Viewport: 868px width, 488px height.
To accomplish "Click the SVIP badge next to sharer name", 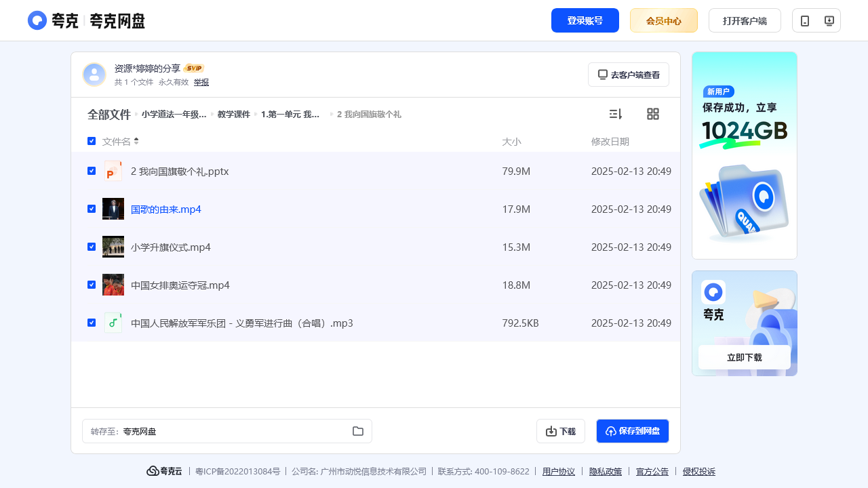I will pyautogui.click(x=194, y=68).
